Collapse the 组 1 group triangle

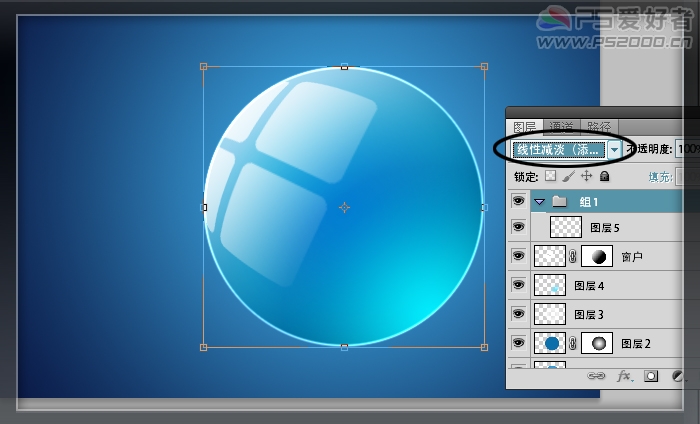[x=539, y=202]
